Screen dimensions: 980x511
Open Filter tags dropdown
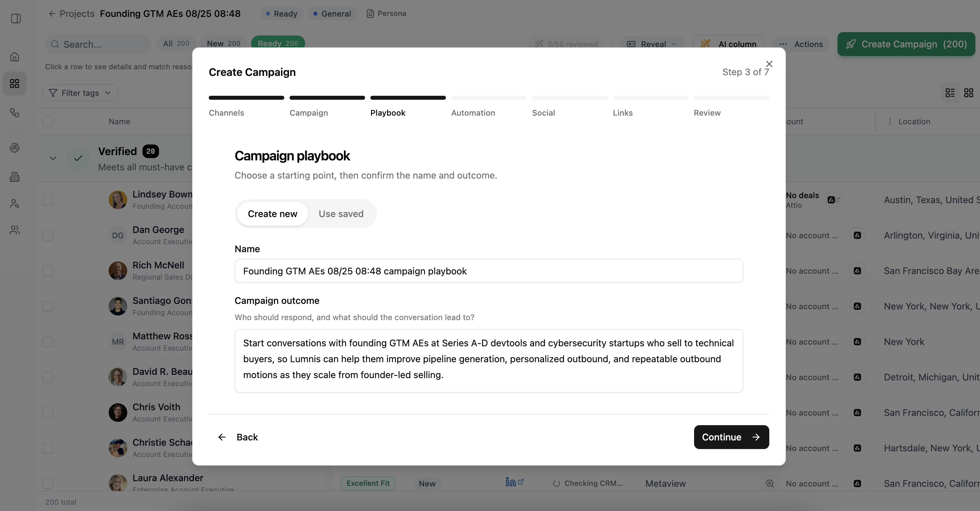point(80,93)
